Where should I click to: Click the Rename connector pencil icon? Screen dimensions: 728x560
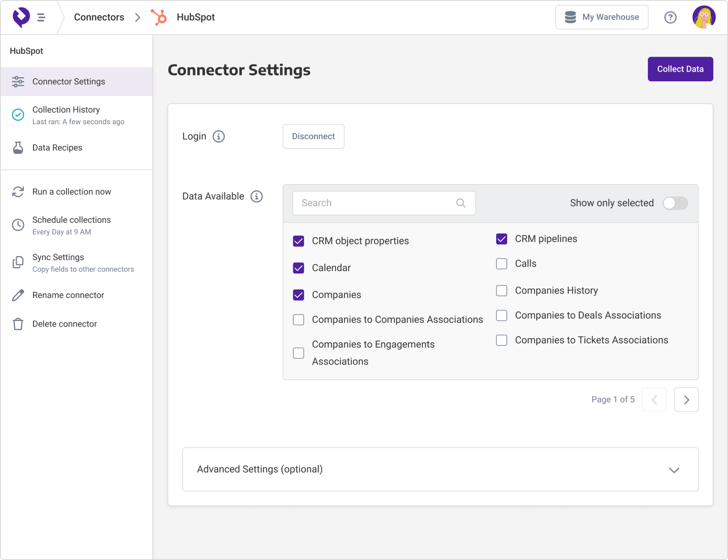click(x=18, y=295)
